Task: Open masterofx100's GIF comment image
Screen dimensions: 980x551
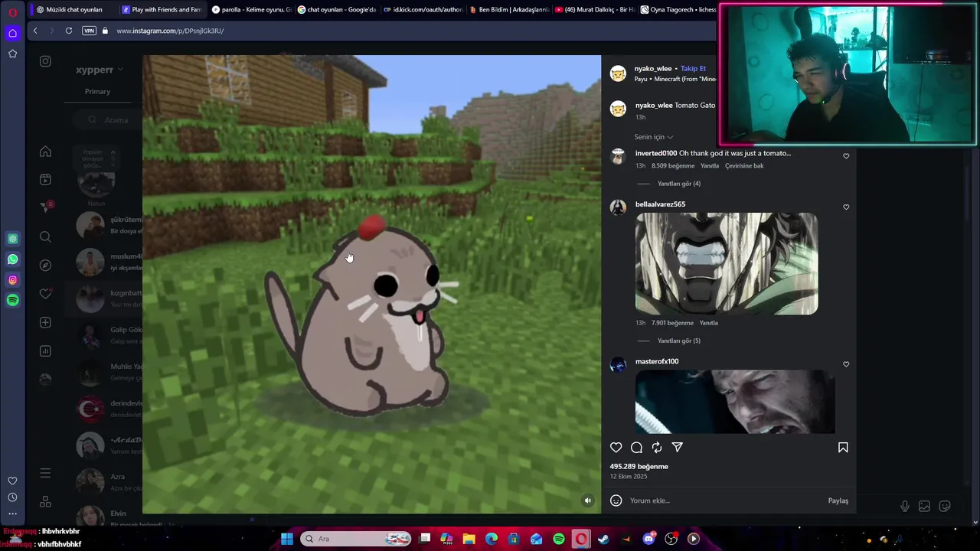Action: (735, 402)
